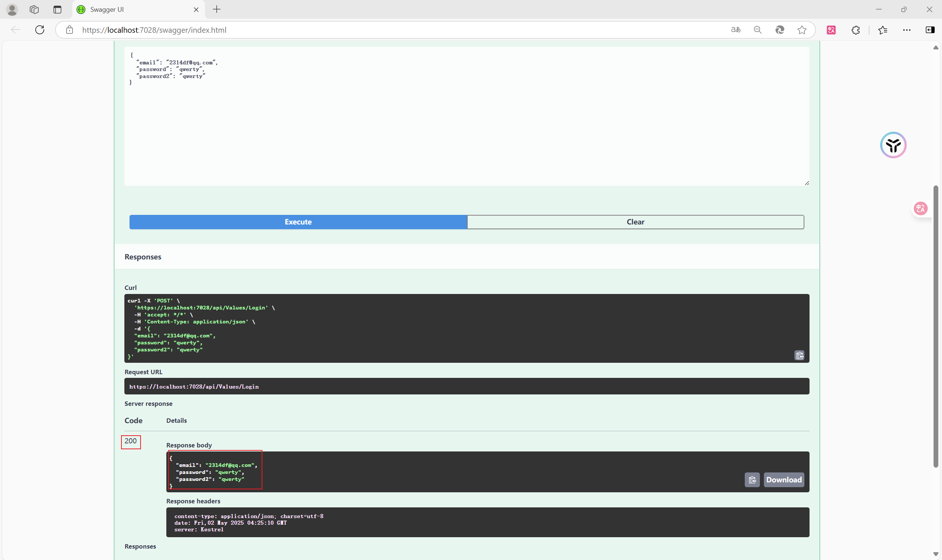Toggle the browser sidebar icon
Viewport: 942px width, 560px height.
pyautogui.click(x=930, y=30)
